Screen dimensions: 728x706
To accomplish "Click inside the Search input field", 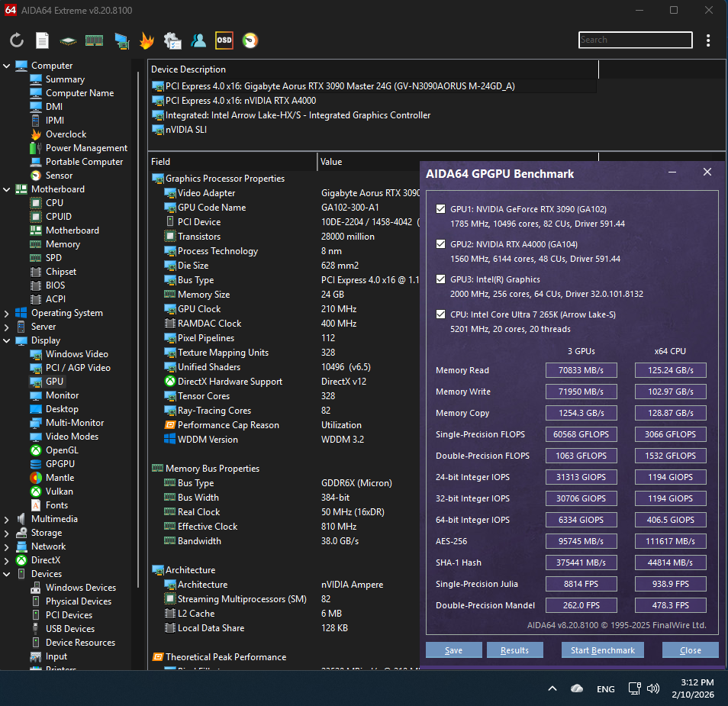I will [635, 40].
